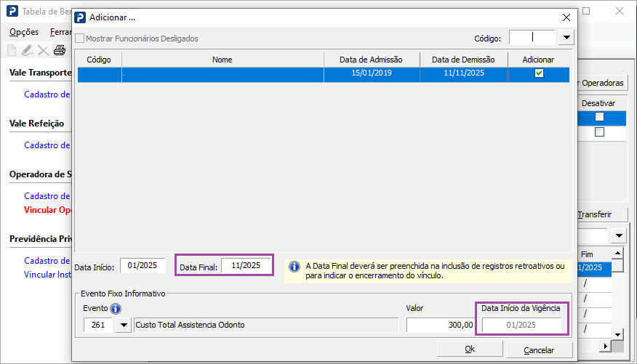637x364 pixels.
Task: Open the Opções menu
Action: pyautogui.click(x=24, y=32)
